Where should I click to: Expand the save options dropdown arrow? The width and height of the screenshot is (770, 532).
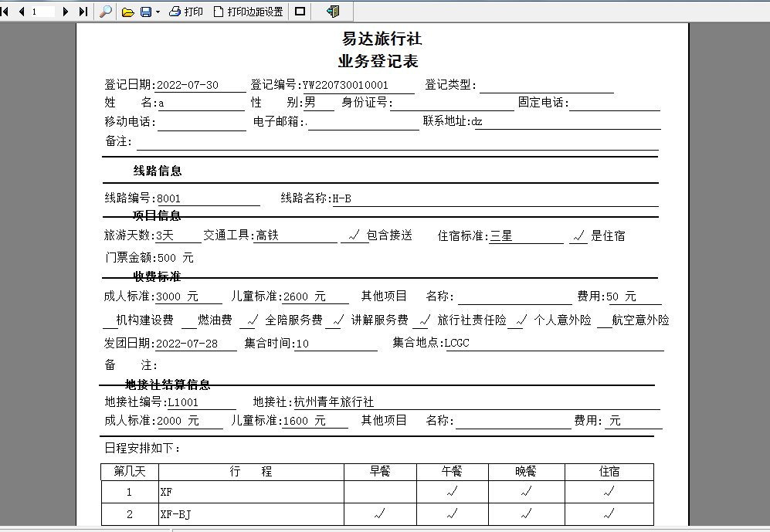[158, 12]
